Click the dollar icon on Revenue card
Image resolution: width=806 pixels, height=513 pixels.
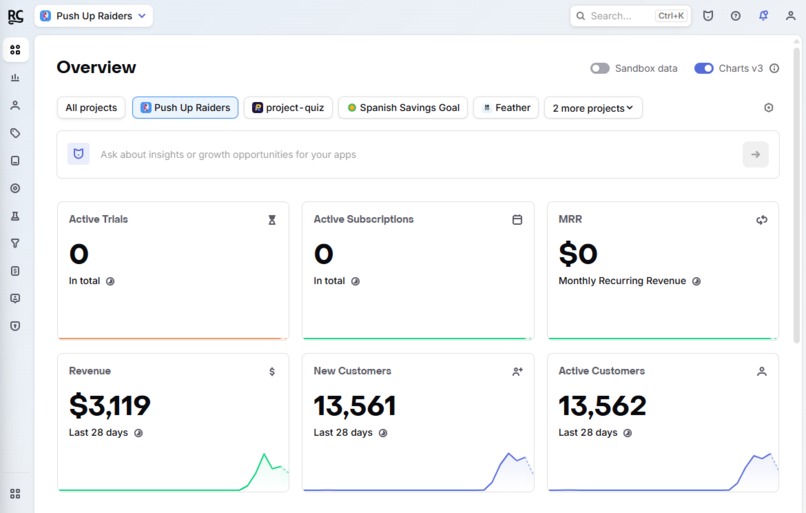[x=272, y=372]
